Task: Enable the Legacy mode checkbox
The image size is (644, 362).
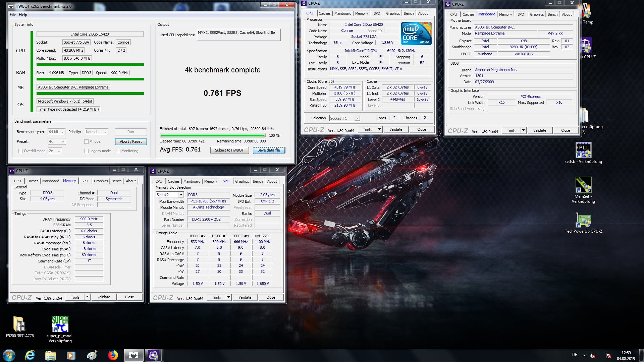Action: 86,151
